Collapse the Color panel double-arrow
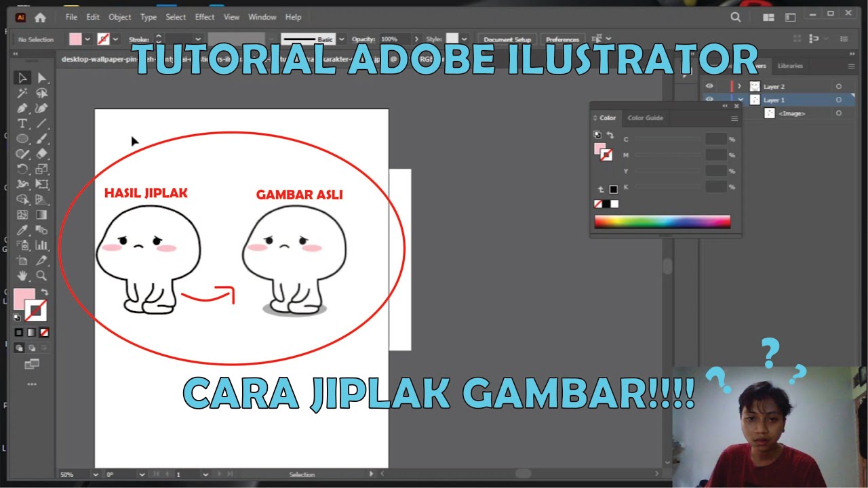 [725, 106]
